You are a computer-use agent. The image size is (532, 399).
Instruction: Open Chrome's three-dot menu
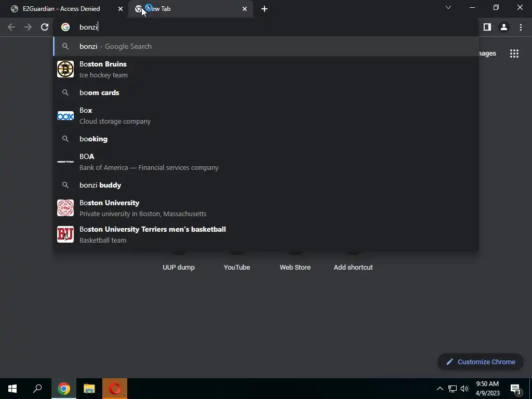(521, 27)
